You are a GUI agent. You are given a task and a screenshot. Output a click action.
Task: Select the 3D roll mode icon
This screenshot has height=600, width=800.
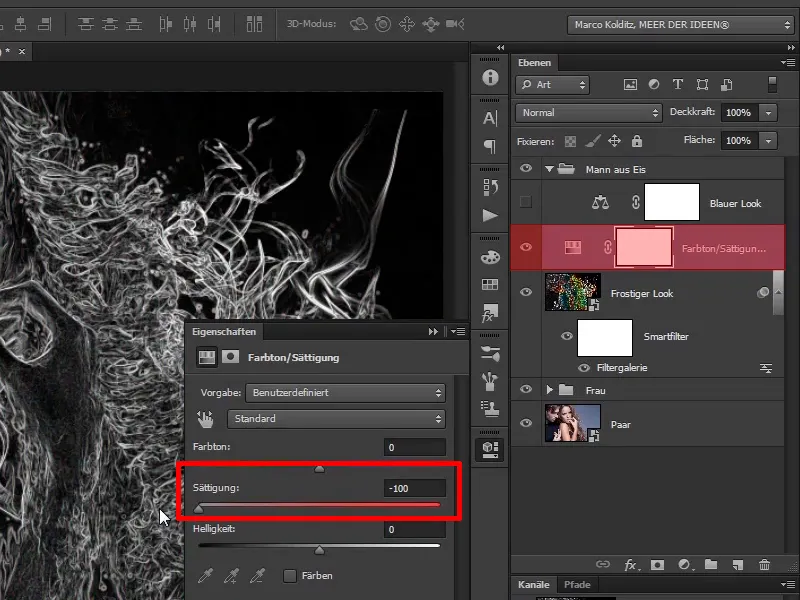383,24
